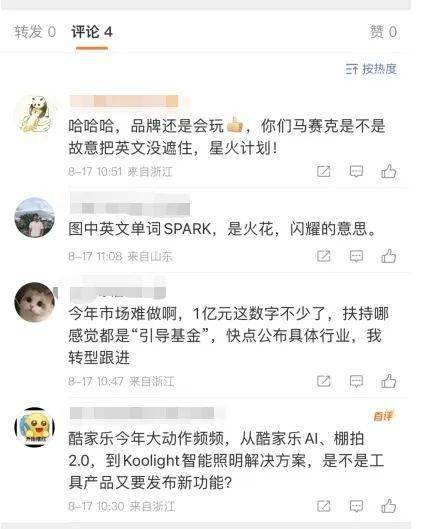Select the 评论 4 tab
The width and height of the screenshot is (422, 529).
(92, 32)
